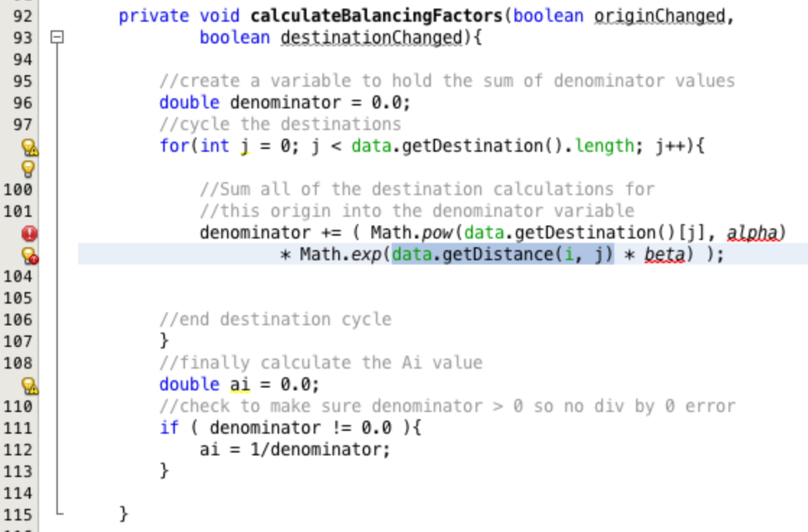
Task: Click the lightbulb warning icon on the double ai line
Action: tap(30, 385)
